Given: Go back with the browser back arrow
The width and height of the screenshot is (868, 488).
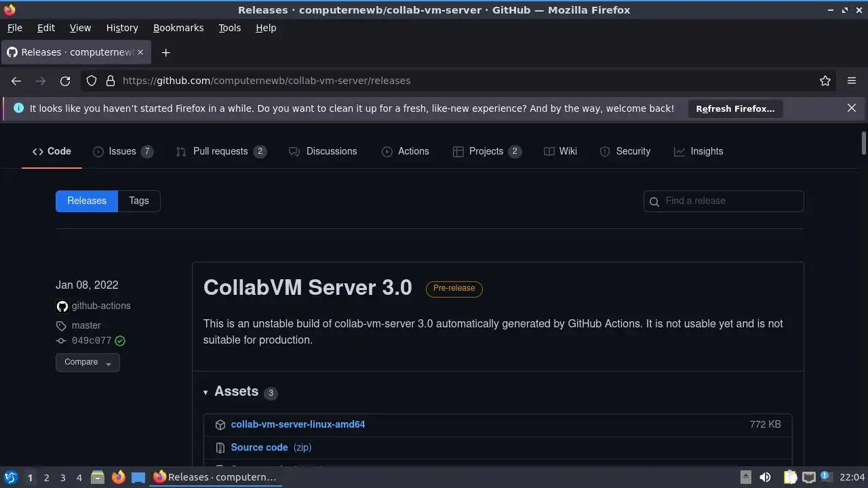Looking at the screenshot, I should pos(16,81).
